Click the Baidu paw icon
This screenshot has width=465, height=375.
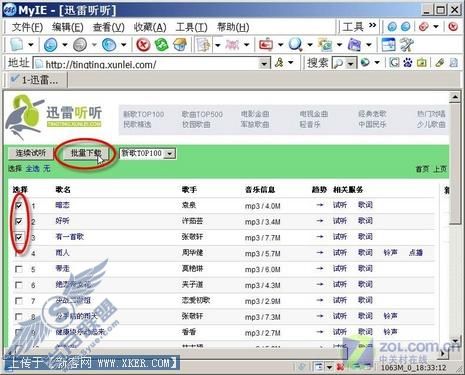tap(408, 63)
